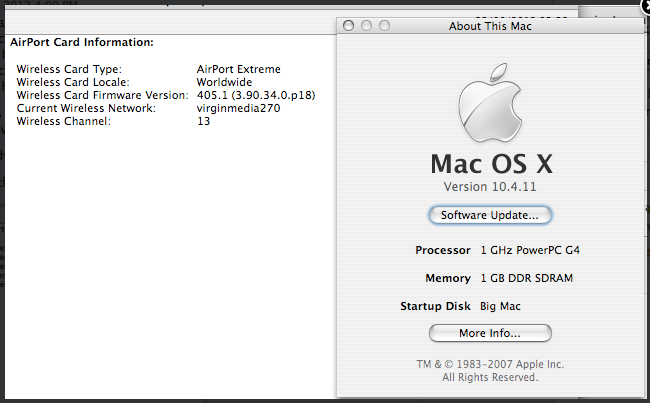The height and width of the screenshot is (403, 650).
Task: Click the Memory label
Action: (x=448, y=278)
